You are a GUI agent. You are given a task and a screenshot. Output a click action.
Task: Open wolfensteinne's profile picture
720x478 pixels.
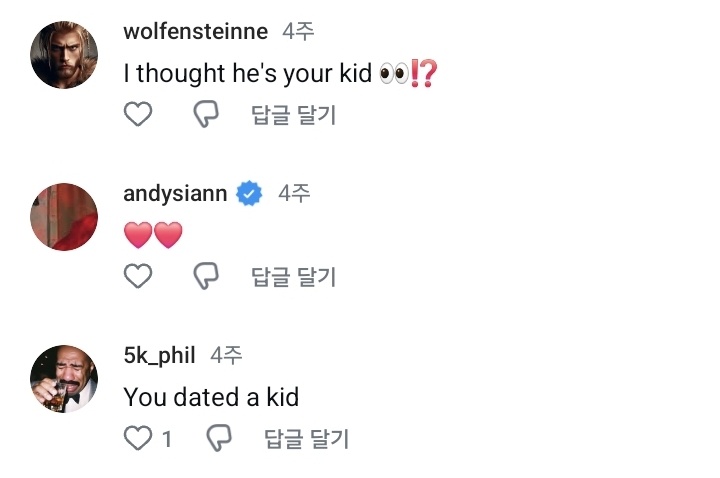(64, 55)
